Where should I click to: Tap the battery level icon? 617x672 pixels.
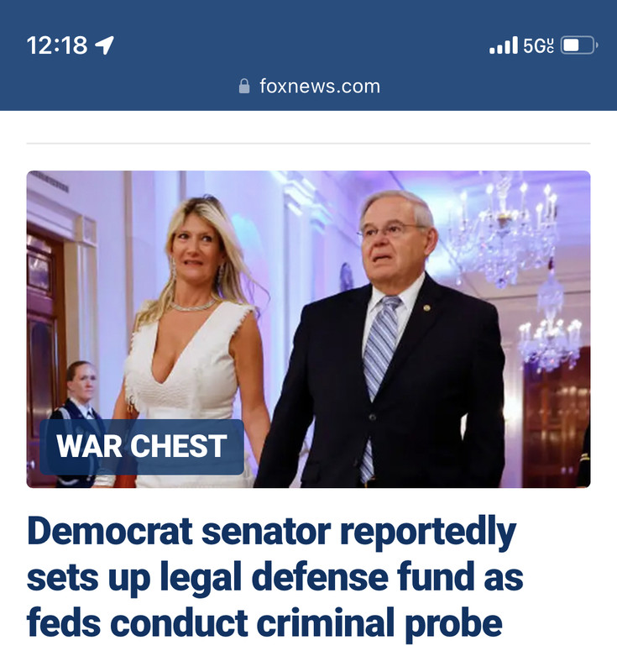[579, 45]
